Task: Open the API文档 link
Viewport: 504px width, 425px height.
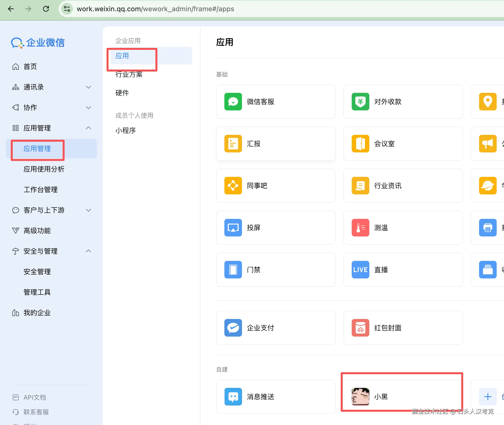Action: 34,397
